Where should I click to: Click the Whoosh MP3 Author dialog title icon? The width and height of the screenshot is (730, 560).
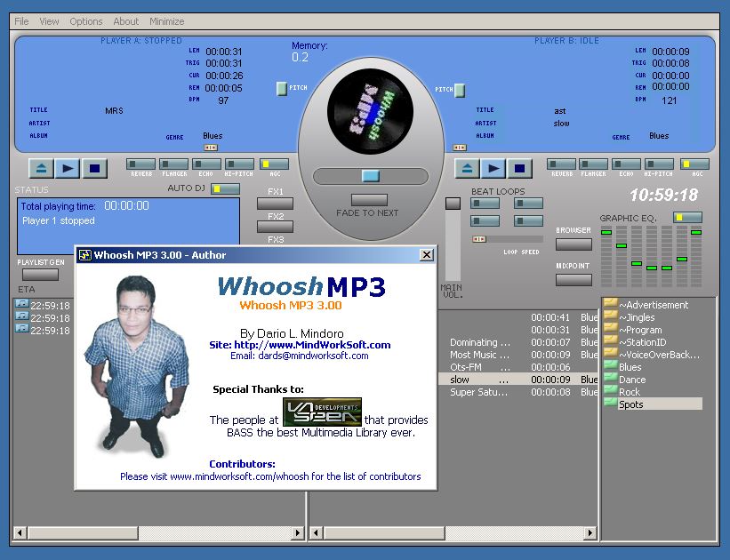pyautogui.click(x=84, y=254)
